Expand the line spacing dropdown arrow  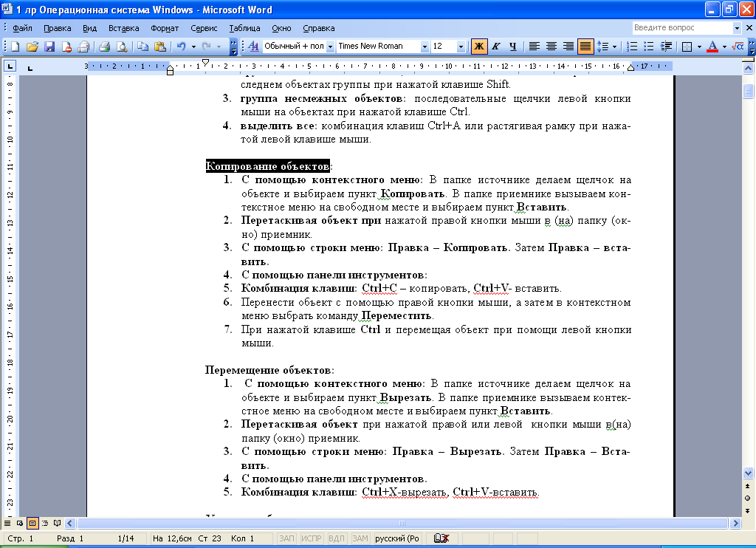click(x=614, y=47)
